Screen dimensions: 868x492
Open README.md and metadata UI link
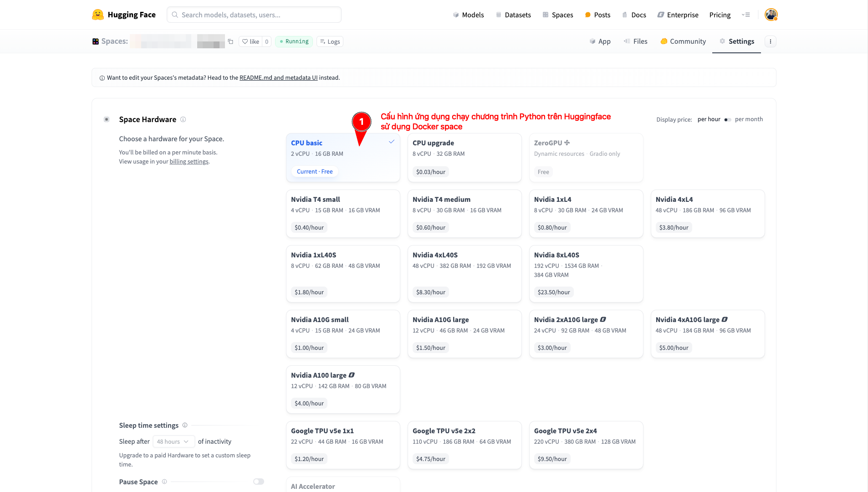[x=278, y=77]
